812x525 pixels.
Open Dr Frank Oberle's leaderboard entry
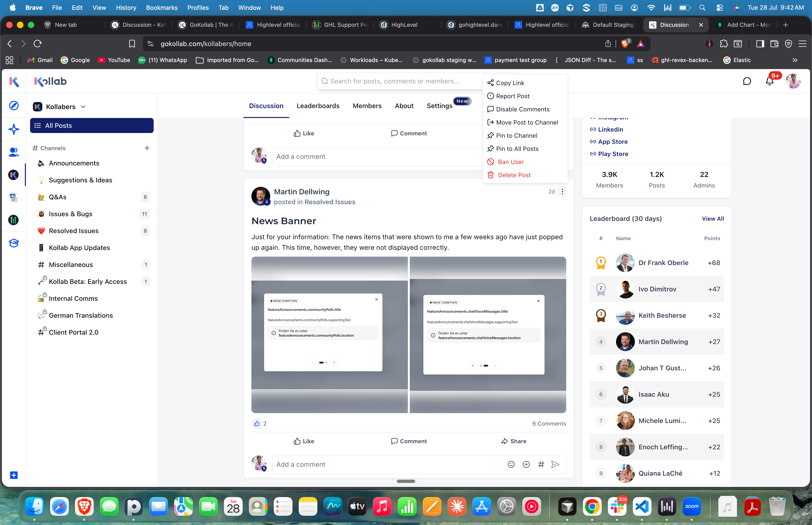tap(657, 263)
